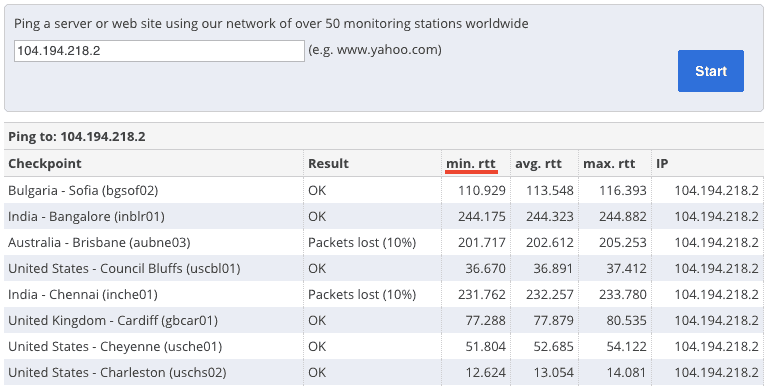Click avg rtt value 36.891
Screen dimensions: 768x386
(553, 268)
